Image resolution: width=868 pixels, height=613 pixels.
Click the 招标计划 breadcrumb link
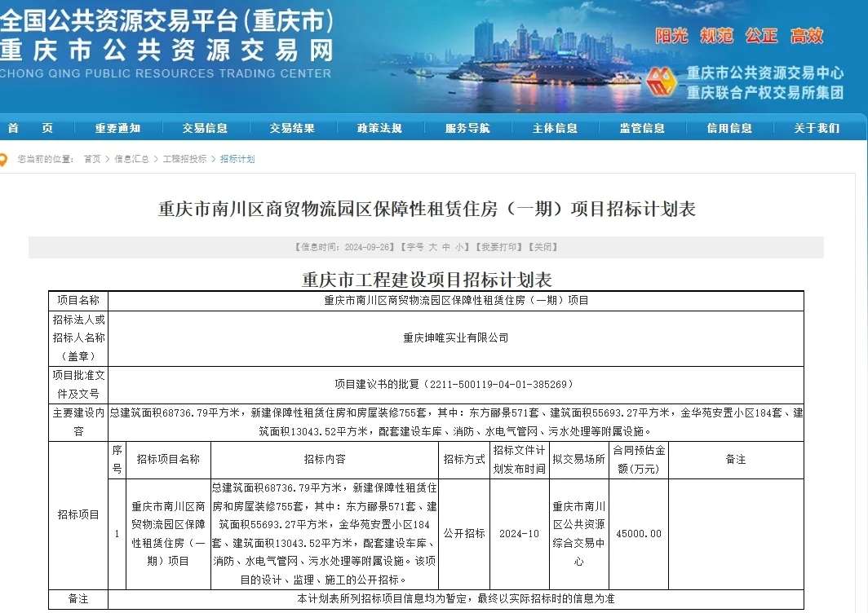(x=237, y=159)
